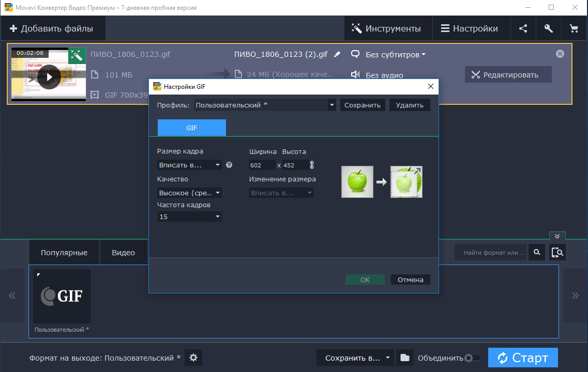Switch to the Video formats tab
Viewport: 588px width, 372px height.
(124, 253)
